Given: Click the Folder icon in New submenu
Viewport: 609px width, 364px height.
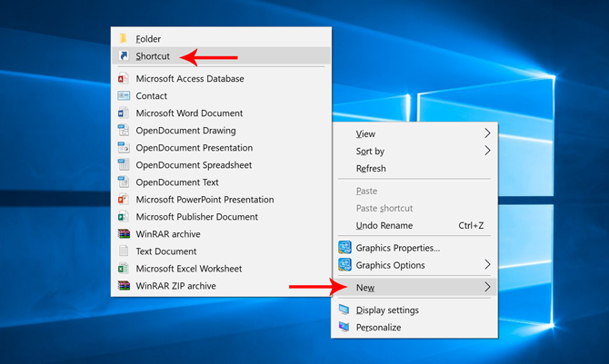Looking at the screenshot, I should tap(124, 39).
